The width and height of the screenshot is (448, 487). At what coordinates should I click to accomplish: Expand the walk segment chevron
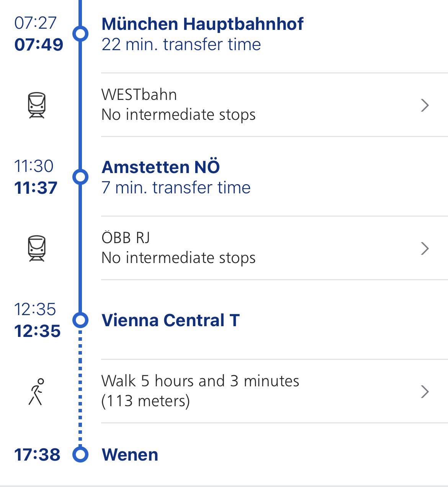pos(424,391)
